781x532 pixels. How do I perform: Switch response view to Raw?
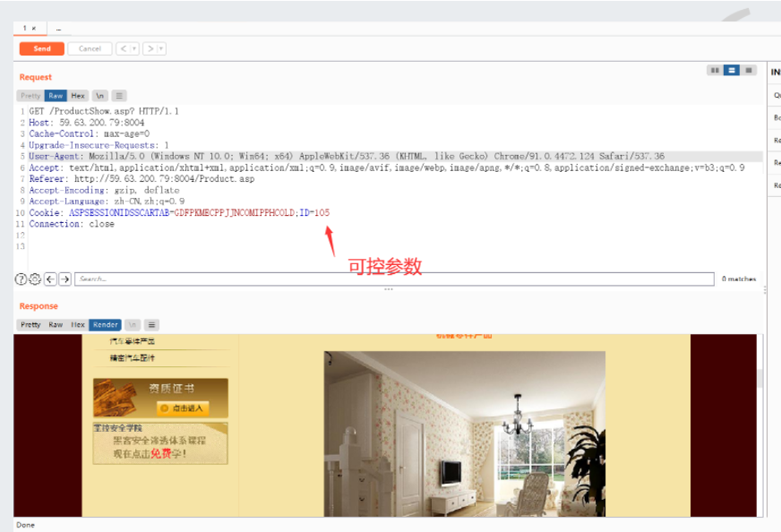click(x=56, y=325)
